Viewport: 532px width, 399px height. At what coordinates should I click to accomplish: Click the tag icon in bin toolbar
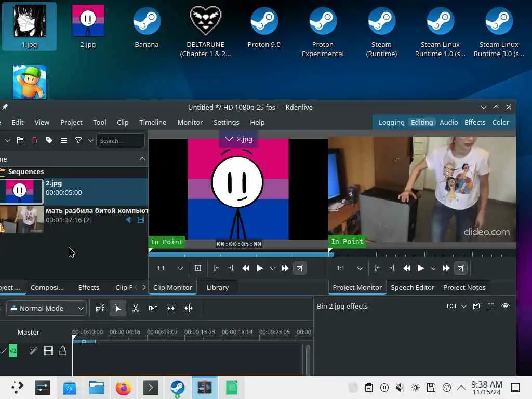pyautogui.click(x=49, y=140)
